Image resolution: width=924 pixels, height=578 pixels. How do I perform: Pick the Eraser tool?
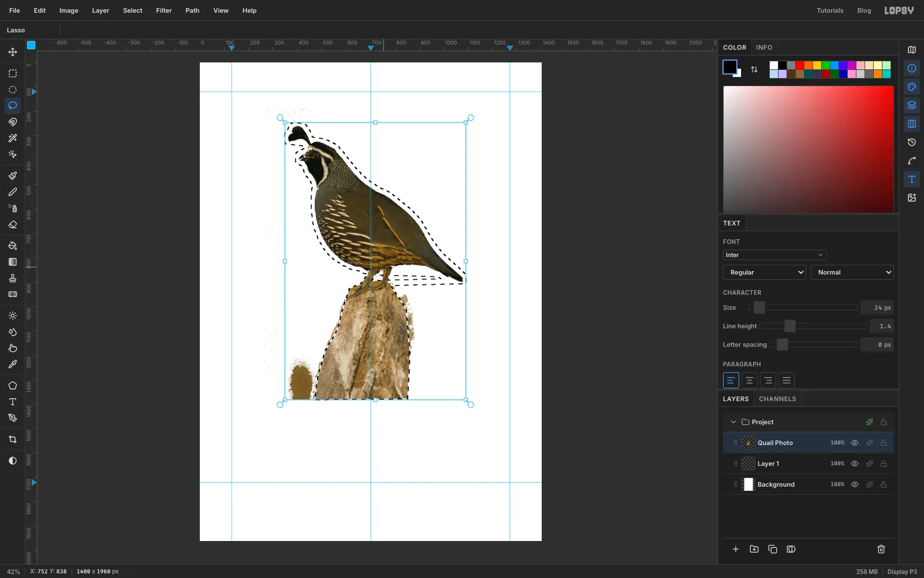click(x=13, y=224)
